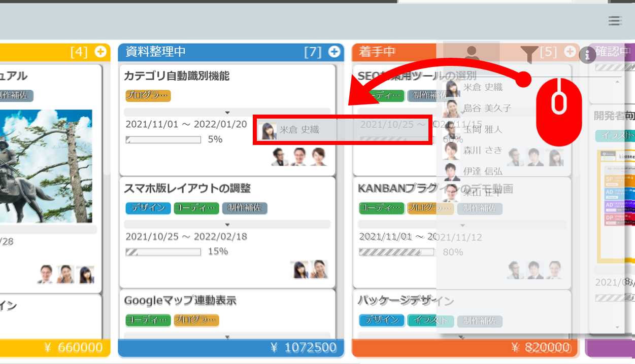Expand details of パッケージデザイン card
Screen dimensions: 635x364
(x=462, y=336)
